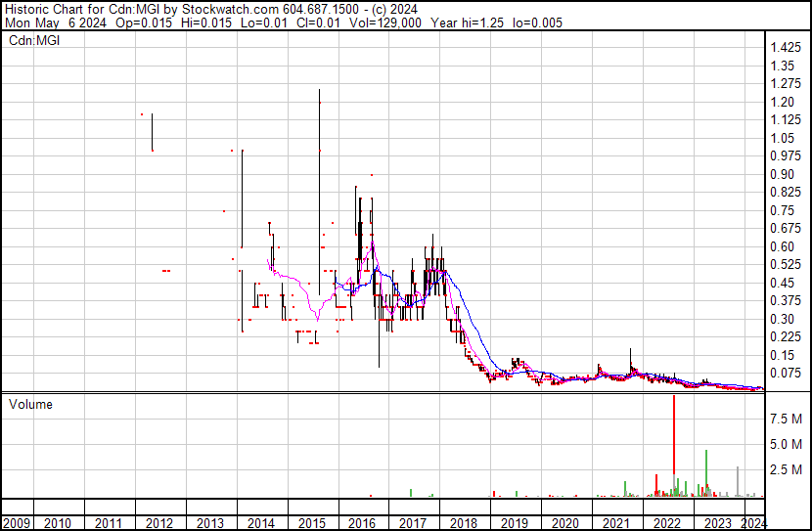
Task: Select the 2010 year marker
Action: point(57,523)
